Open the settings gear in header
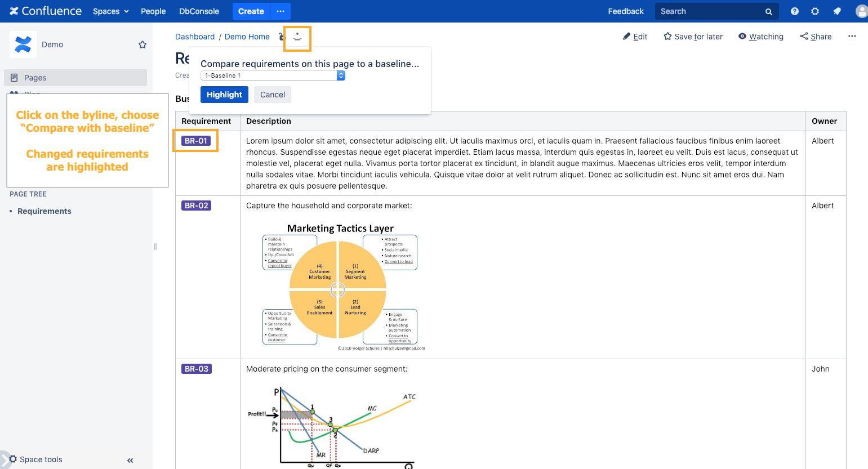 point(815,11)
